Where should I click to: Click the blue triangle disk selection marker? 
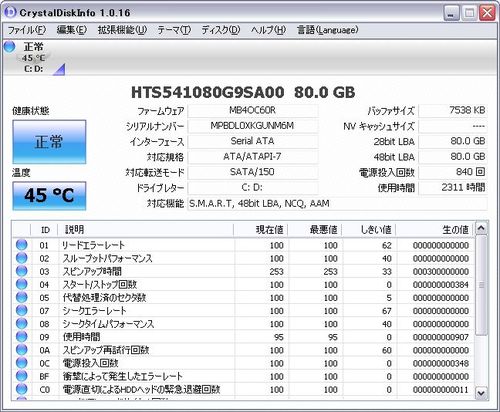(59, 69)
